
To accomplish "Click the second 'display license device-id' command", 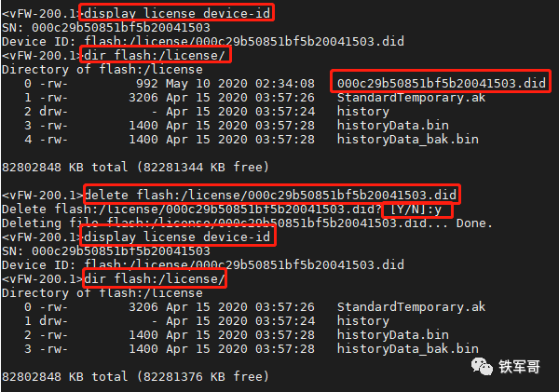I will pyautogui.click(x=177, y=237).
